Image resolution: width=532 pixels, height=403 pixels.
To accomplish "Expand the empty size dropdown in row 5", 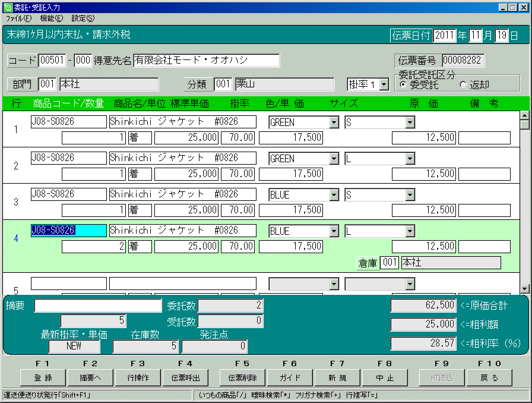I will tap(410, 284).
